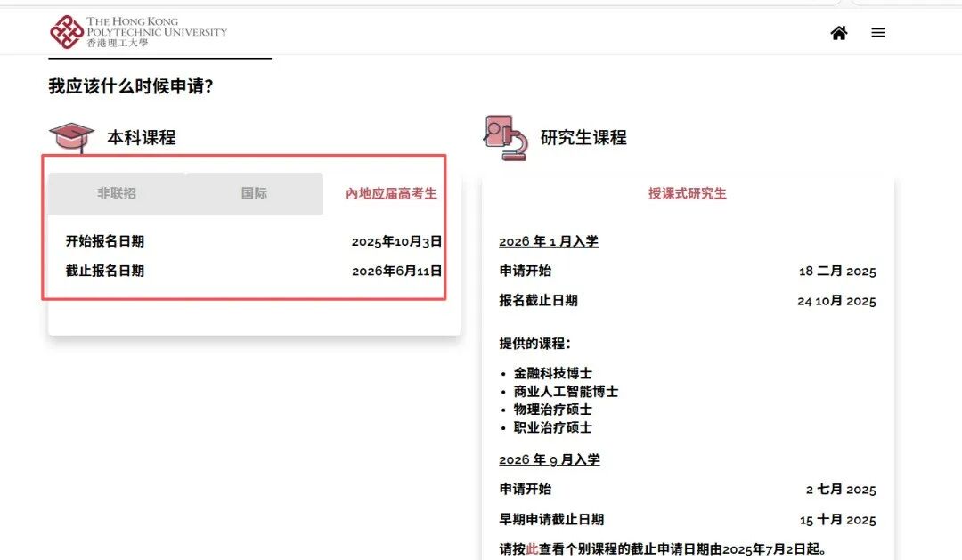962x560 pixels.
Task: Select 商业人工智能博士 in the programme list
Action: tap(566, 391)
